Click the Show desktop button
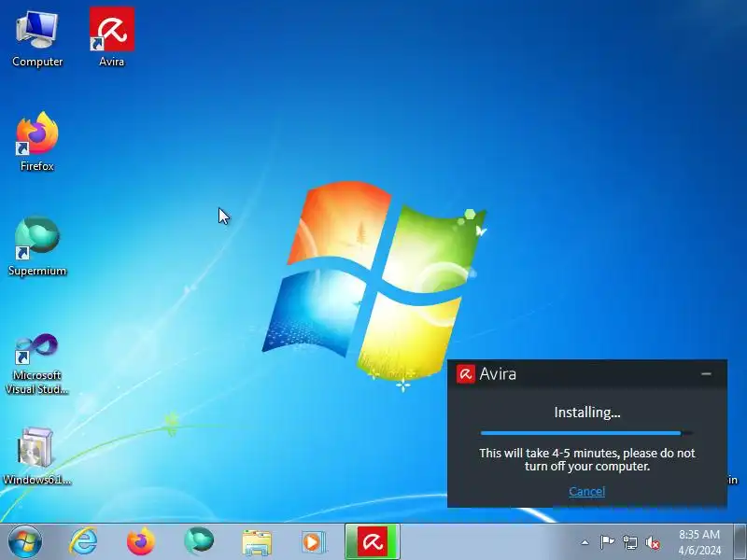This screenshot has width=747, height=560. (x=740, y=542)
